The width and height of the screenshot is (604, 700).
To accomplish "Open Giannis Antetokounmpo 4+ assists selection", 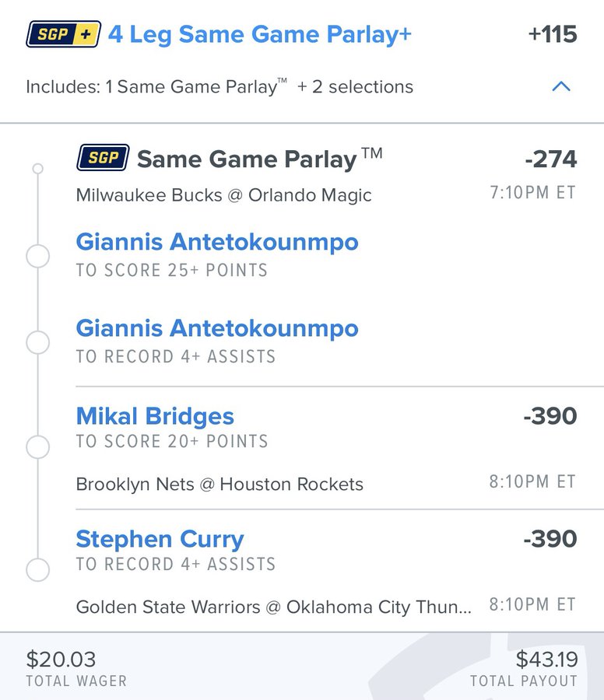I will pos(217,328).
